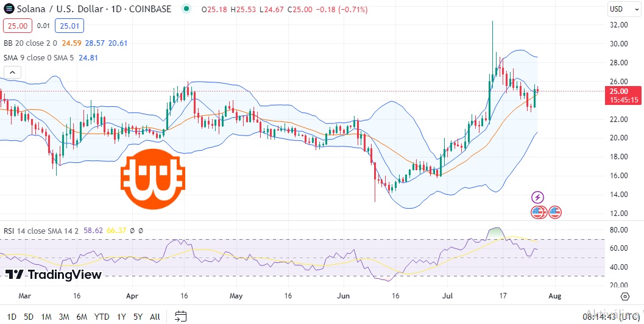644x324 pixels.
Task: Select the SMA 9 close indicator legend
Action: (x=38, y=57)
